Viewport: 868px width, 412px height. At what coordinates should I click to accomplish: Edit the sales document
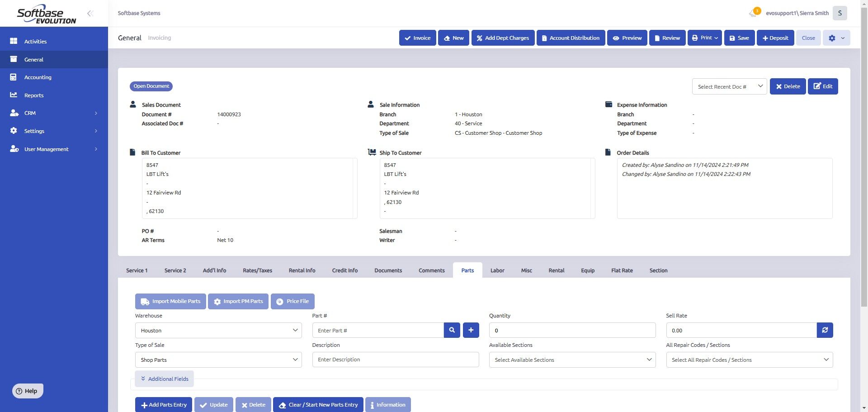tap(823, 86)
